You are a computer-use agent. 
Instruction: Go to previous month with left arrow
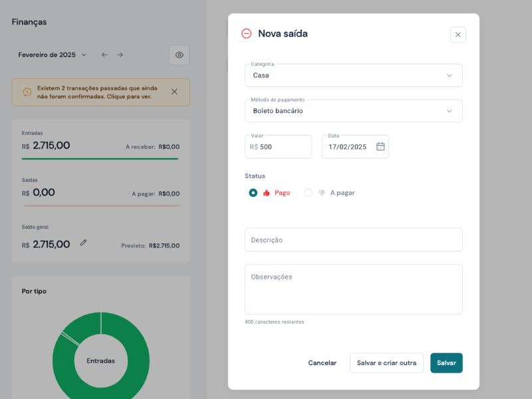(x=104, y=55)
